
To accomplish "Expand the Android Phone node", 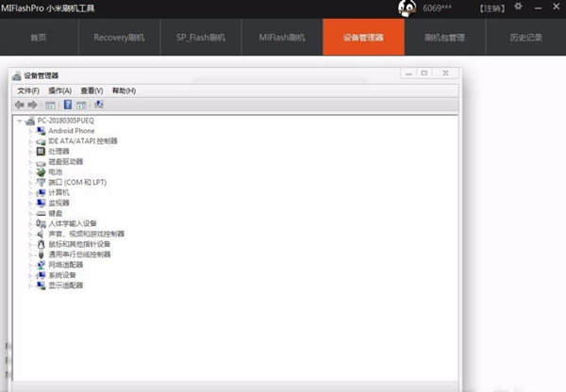I will point(31,131).
